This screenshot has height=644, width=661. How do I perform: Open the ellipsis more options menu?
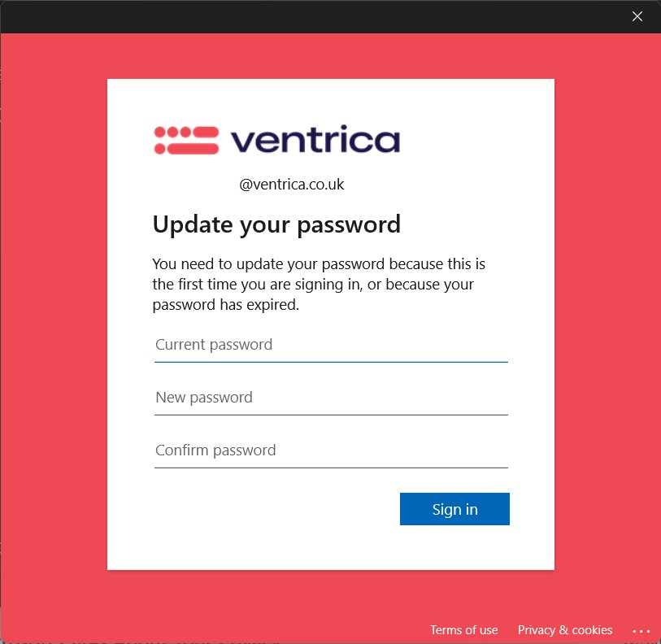pos(641,631)
